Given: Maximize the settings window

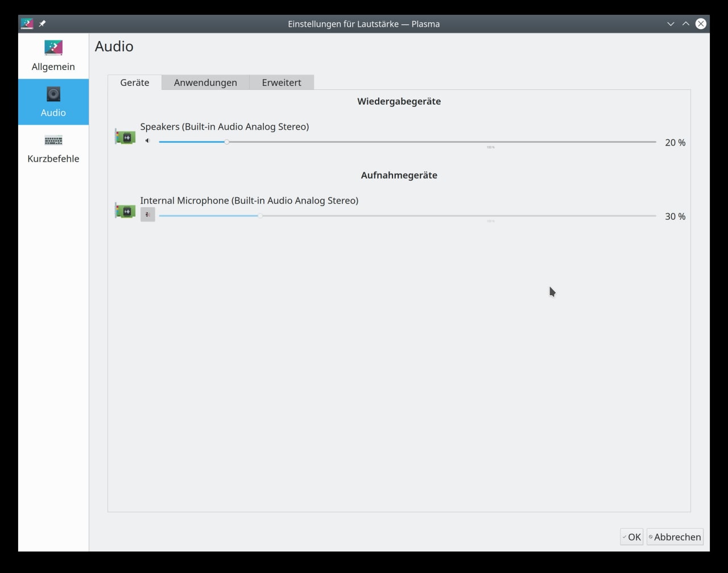Looking at the screenshot, I should 686,24.
